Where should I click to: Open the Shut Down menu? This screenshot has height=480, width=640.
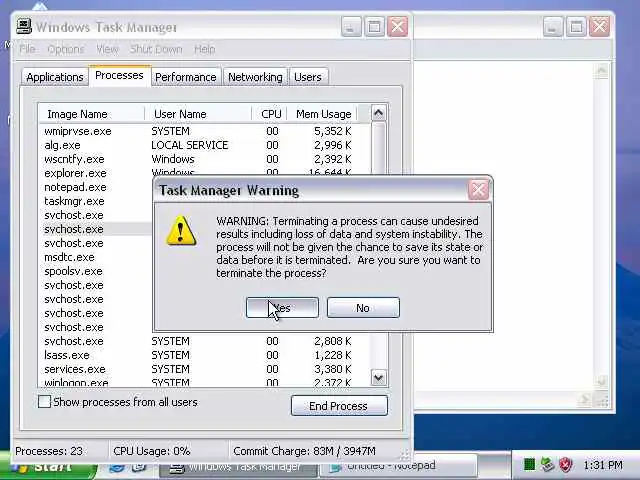pyautogui.click(x=156, y=49)
